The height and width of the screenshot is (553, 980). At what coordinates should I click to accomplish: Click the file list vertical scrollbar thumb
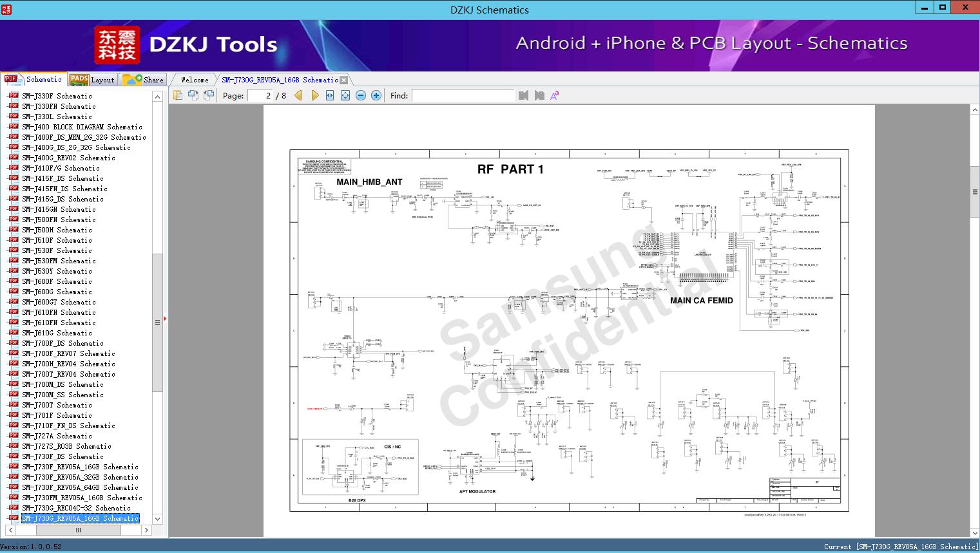pos(157,323)
